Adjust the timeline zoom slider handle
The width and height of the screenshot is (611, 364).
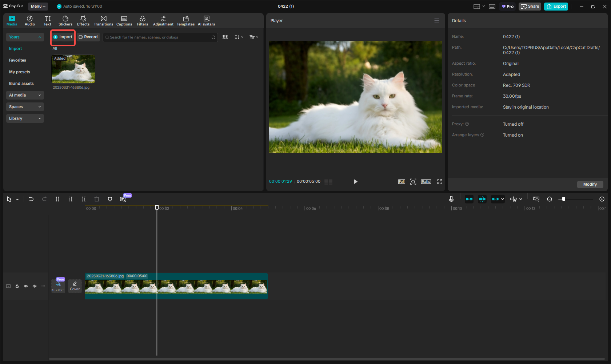click(563, 199)
